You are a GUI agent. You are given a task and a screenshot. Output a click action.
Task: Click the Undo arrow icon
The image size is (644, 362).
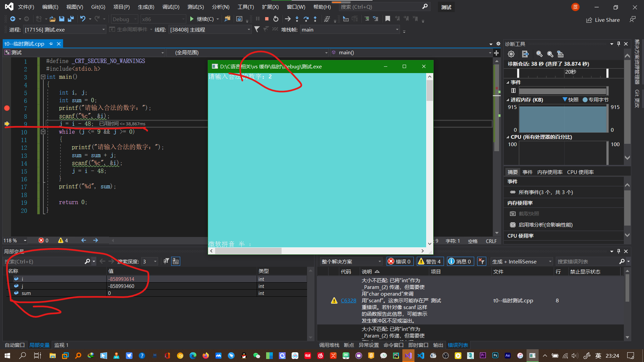83,19
